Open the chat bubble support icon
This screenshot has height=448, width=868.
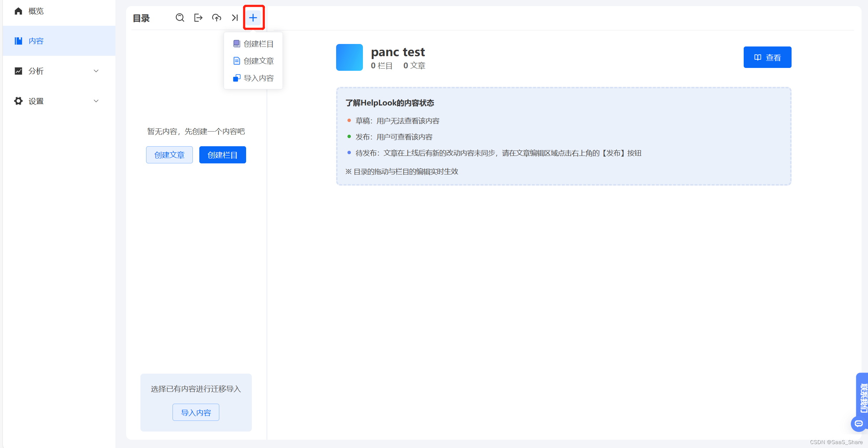point(859,424)
